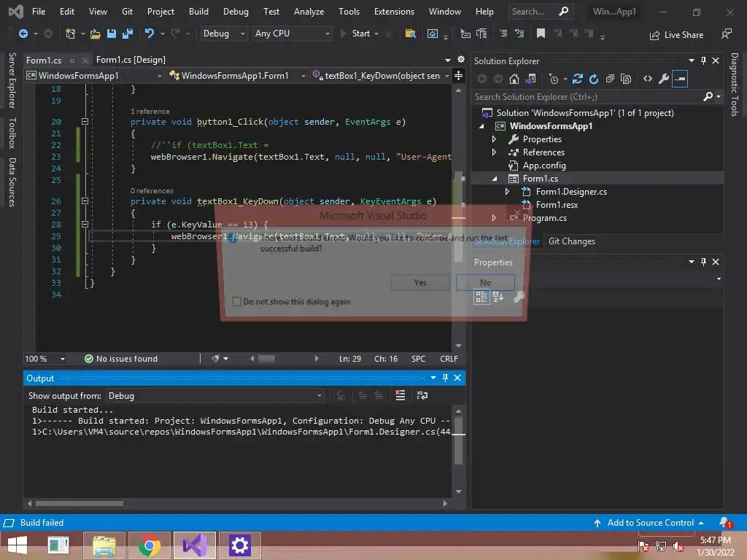
Task: Click the No button in the dialog
Action: 485,282
